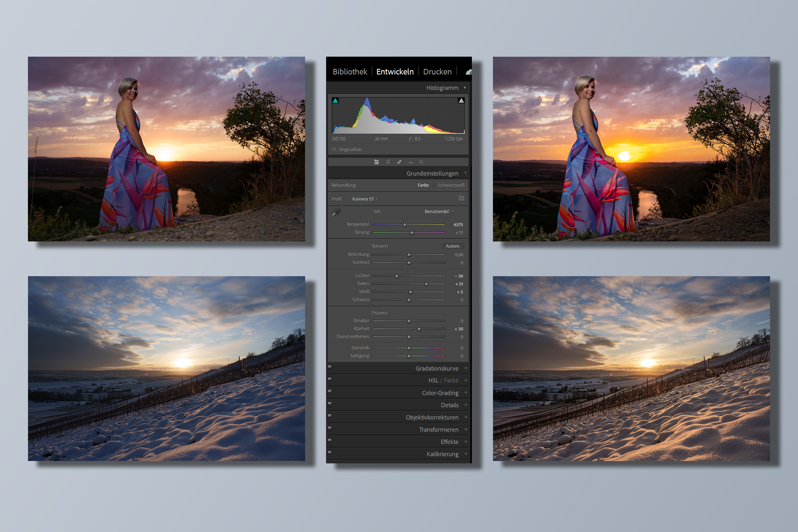Switch to the Bibliothek module
The height and width of the screenshot is (532, 798).
click(350, 72)
